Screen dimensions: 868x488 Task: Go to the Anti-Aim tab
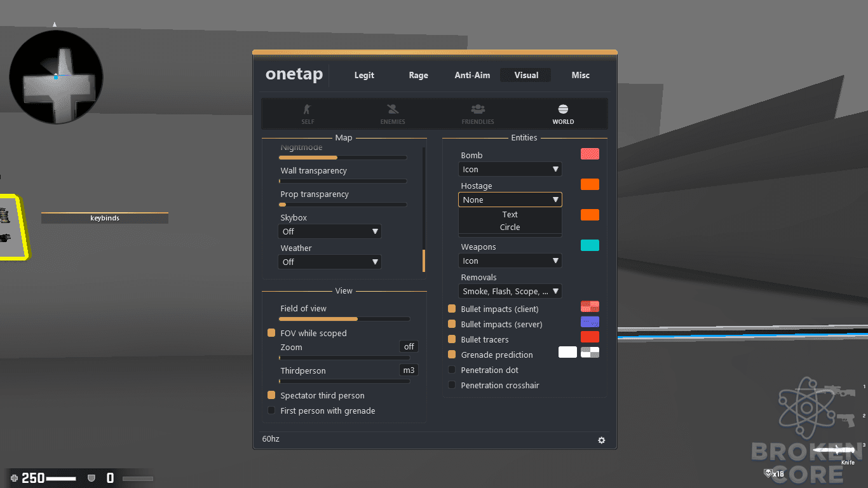pos(472,75)
